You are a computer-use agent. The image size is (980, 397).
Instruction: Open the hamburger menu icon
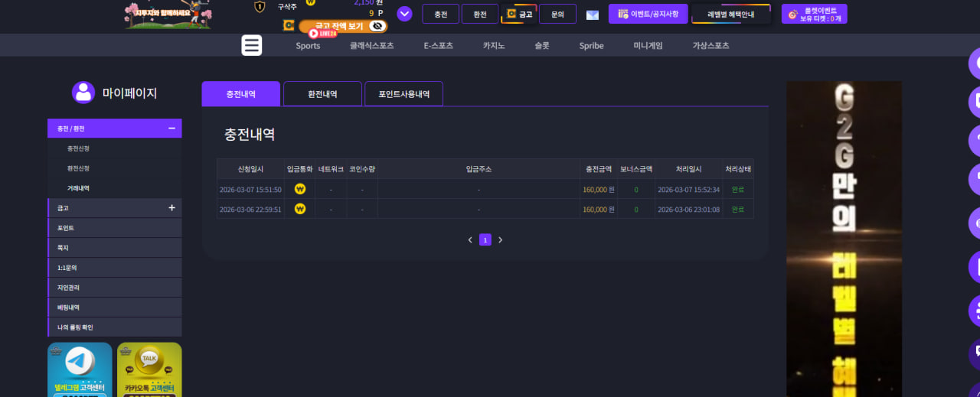[x=252, y=45]
